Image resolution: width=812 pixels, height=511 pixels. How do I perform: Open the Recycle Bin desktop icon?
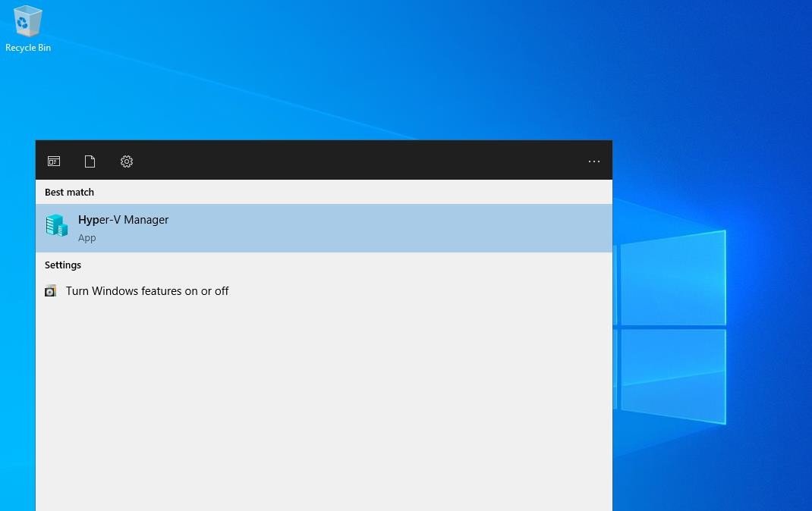(27, 29)
